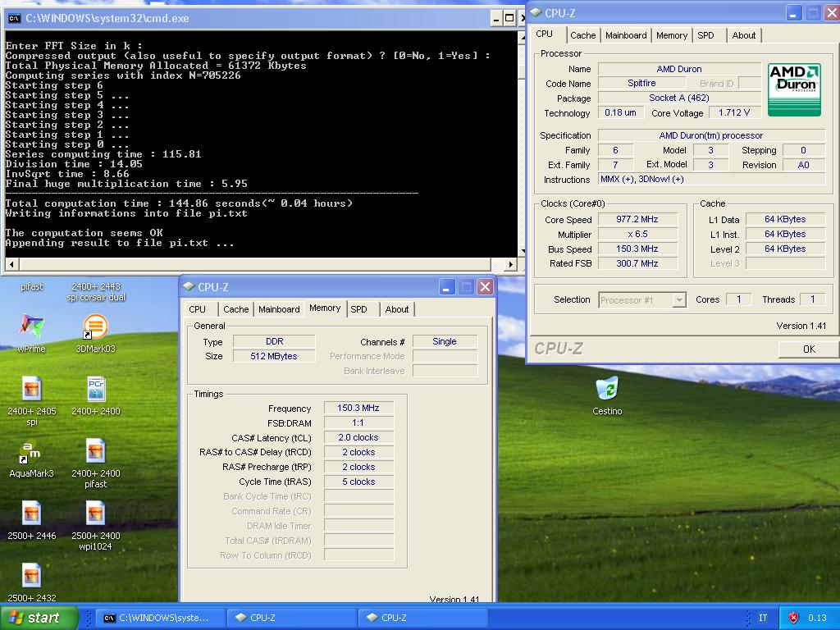Open the SPD tab in the CPU window

pyautogui.click(x=705, y=35)
